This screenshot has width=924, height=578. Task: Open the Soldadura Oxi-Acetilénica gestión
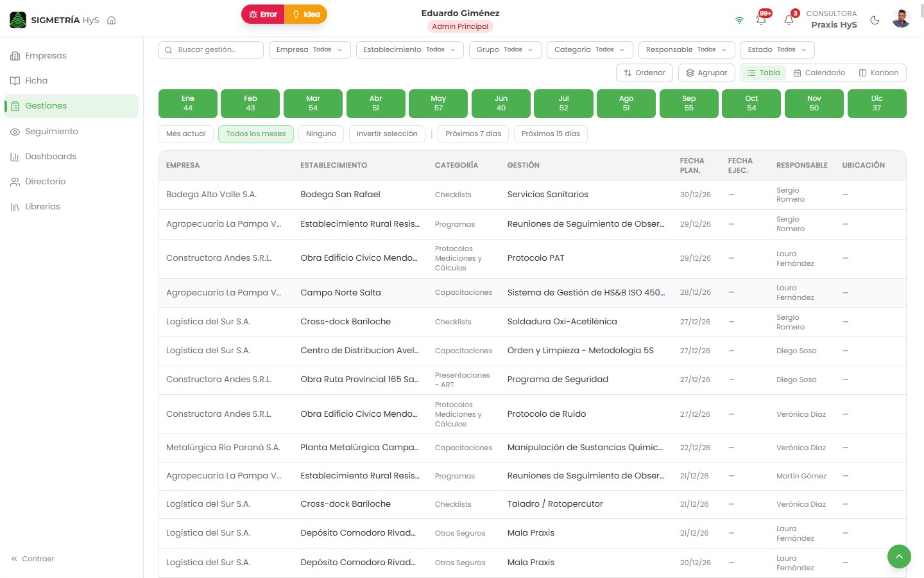(x=562, y=322)
